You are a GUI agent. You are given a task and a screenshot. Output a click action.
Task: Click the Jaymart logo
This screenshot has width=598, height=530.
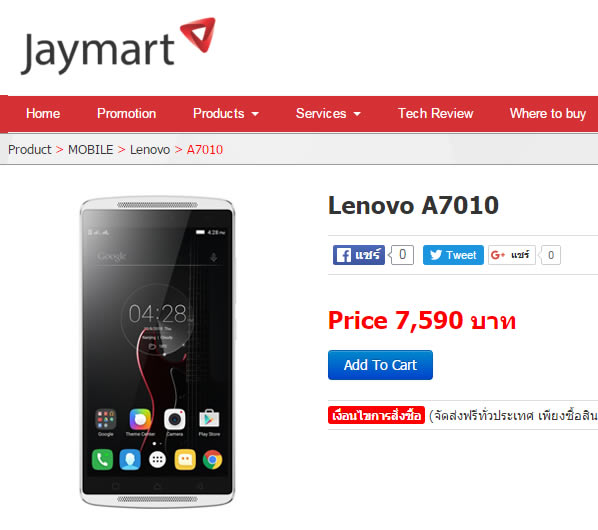pos(118,47)
